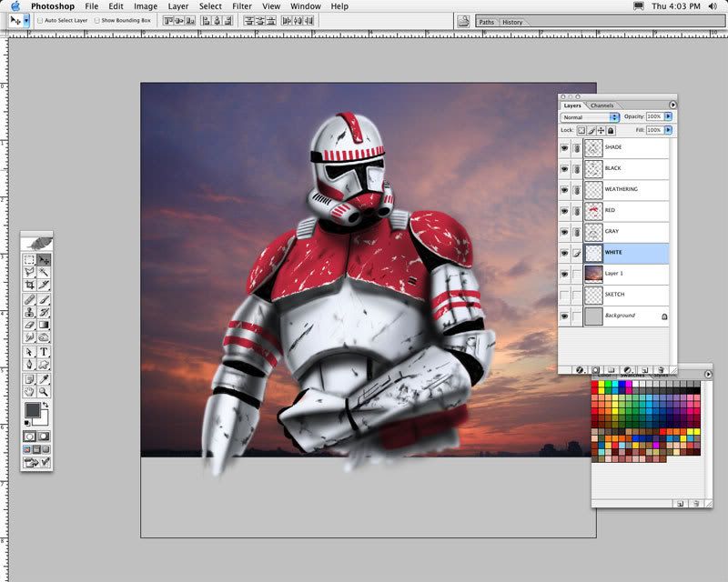
Task: Select the Pen tool
Action: point(30,365)
